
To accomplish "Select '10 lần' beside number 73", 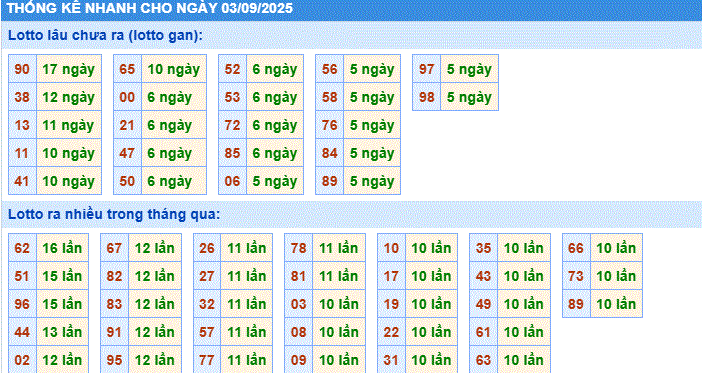I will [616, 276].
